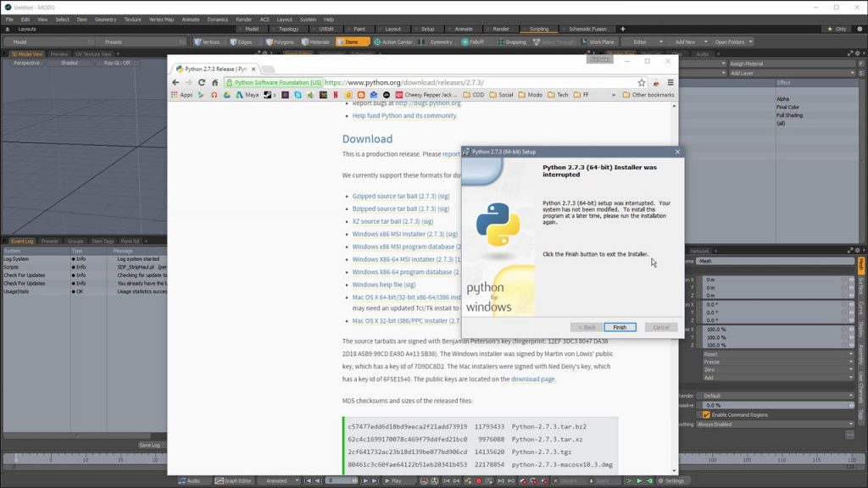This screenshot has width=868, height=488.
Task: Reload the page in Chrome
Action: click(202, 82)
